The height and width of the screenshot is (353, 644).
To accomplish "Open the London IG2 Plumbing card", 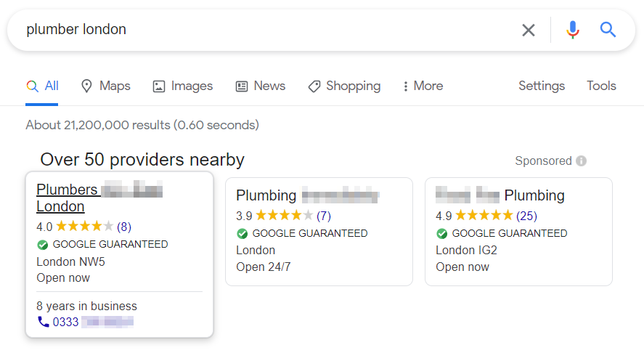I will point(518,232).
